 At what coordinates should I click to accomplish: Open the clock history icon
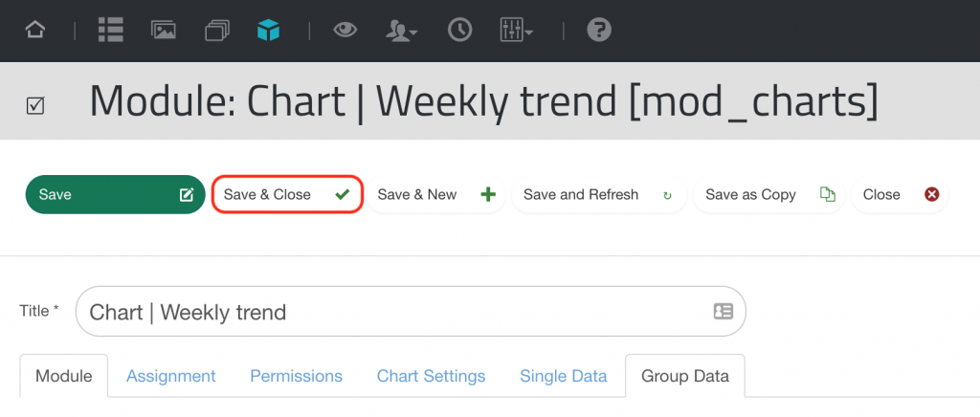460,30
